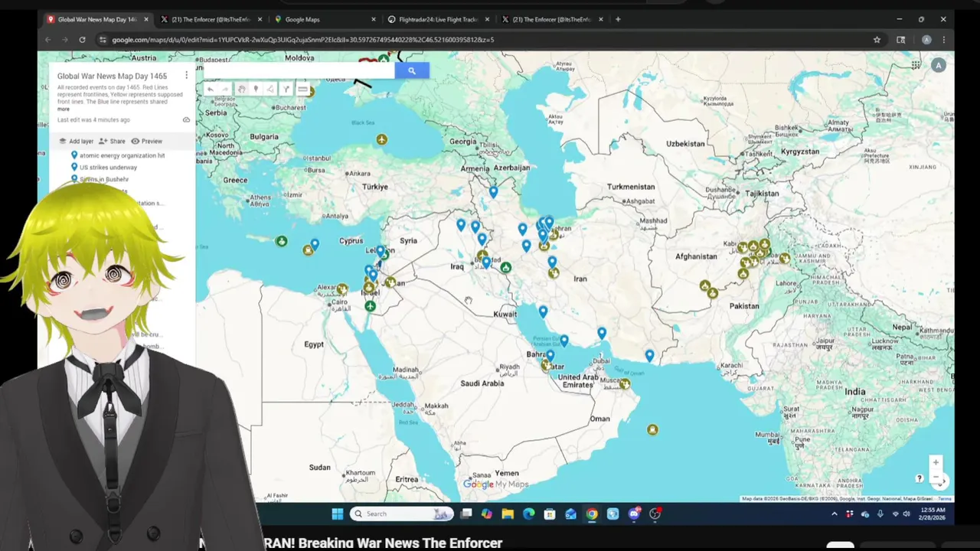Image resolution: width=980 pixels, height=551 pixels.
Task: Select the Global War News Map tab
Action: tap(96, 19)
